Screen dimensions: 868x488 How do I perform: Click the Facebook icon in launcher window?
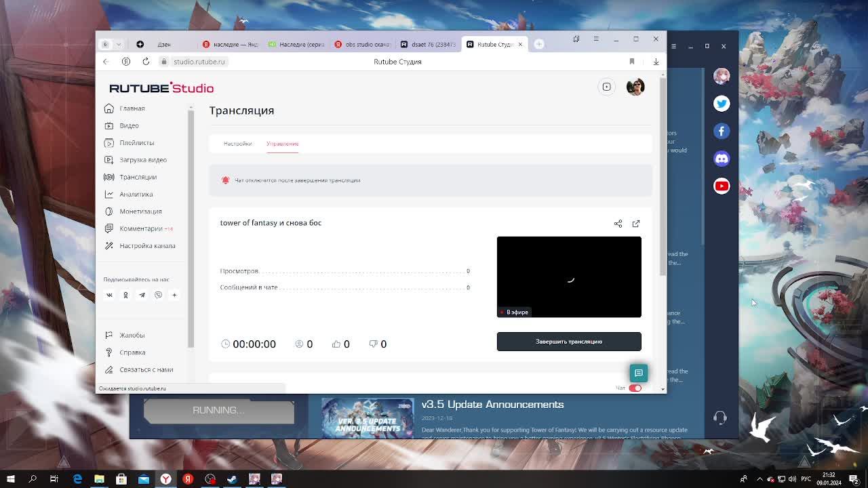pyautogui.click(x=722, y=131)
